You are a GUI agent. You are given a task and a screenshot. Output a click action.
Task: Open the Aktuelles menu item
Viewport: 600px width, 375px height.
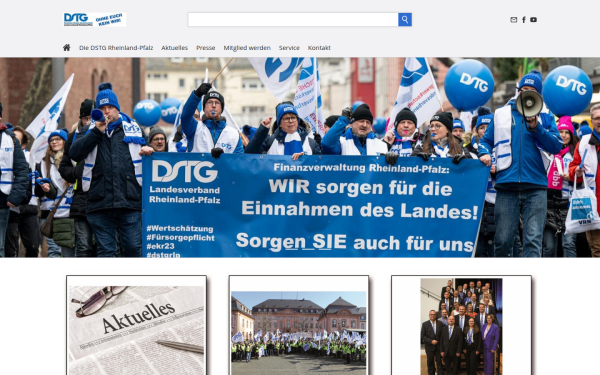click(174, 48)
